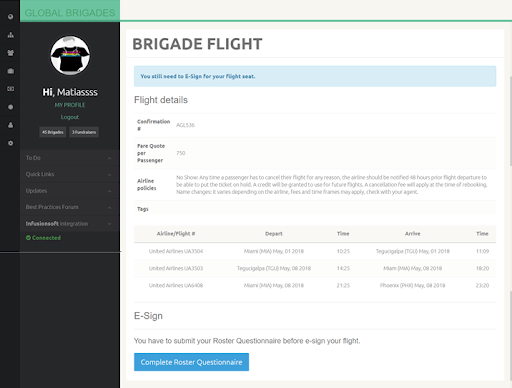Screen dimensions: 512x388
Task: Collapse the Infusionsoft integration section
Action: (x=70, y=224)
